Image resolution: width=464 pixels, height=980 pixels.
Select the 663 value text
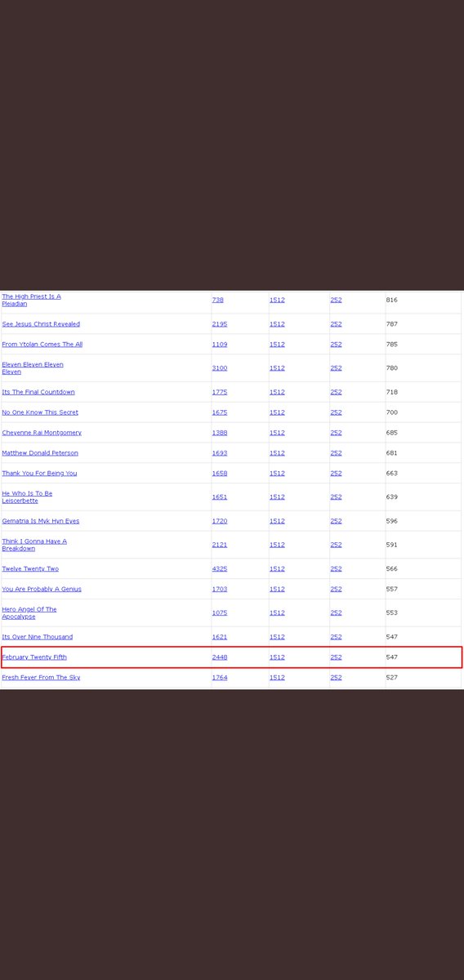pyautogui.click(x=392, y=474)
